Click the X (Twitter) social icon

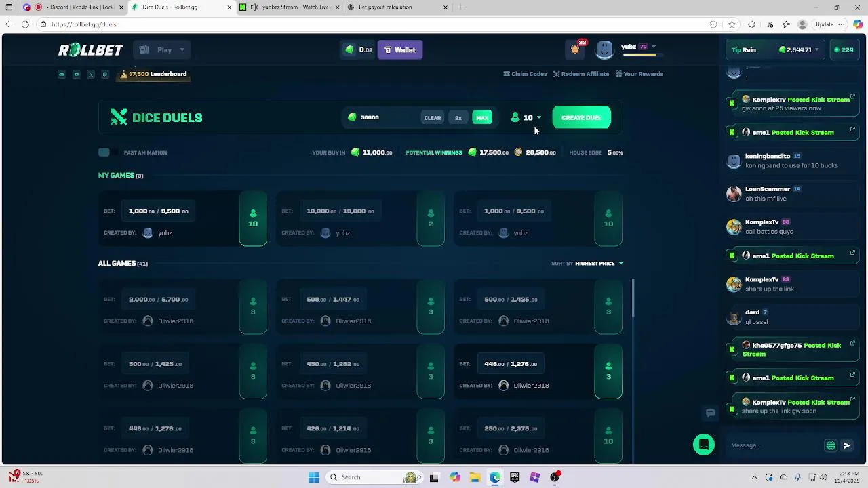[x=91, y=75]
